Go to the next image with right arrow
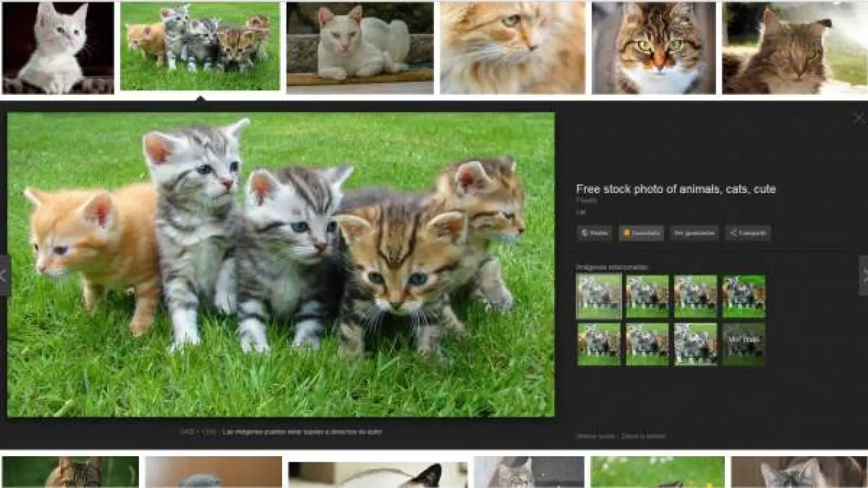The width and height of the screenshot is (868, 488). (x=864, y=275)
